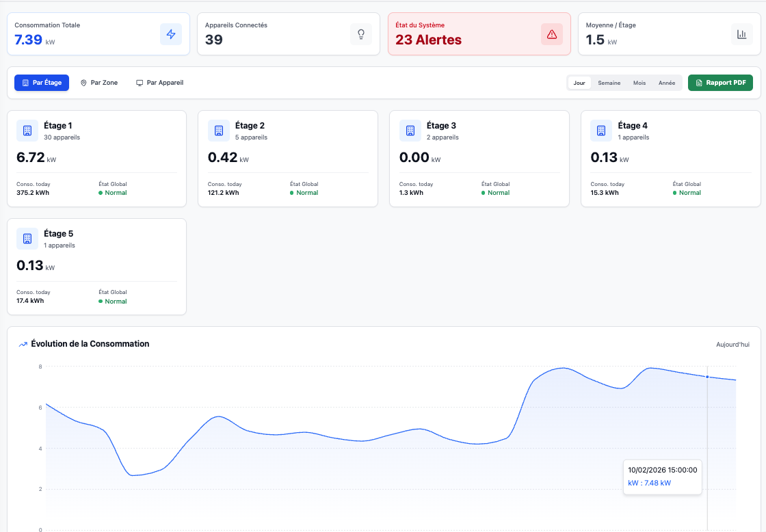Image resolution: width=766 pixels, height=532 pixels.
Task: Click the trend icon beside Évolution de la Consommation
Action: pyautogui.click(x=23, y=344)
